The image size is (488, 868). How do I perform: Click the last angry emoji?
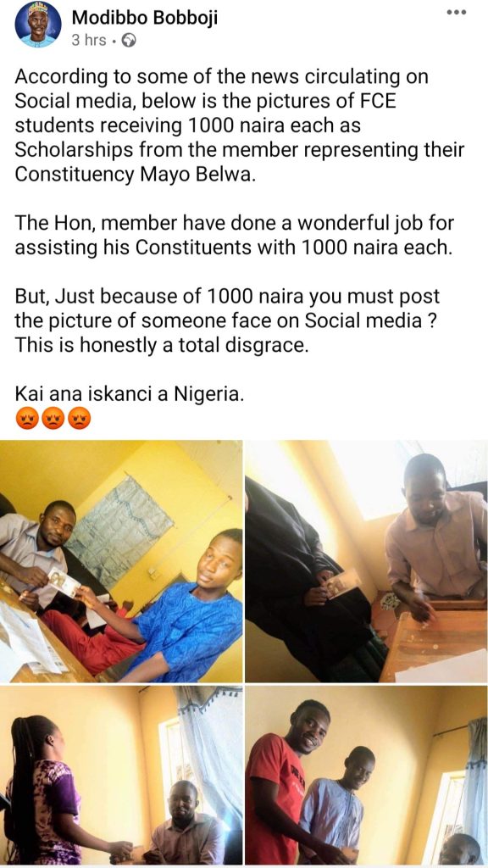tap(79, 419)
